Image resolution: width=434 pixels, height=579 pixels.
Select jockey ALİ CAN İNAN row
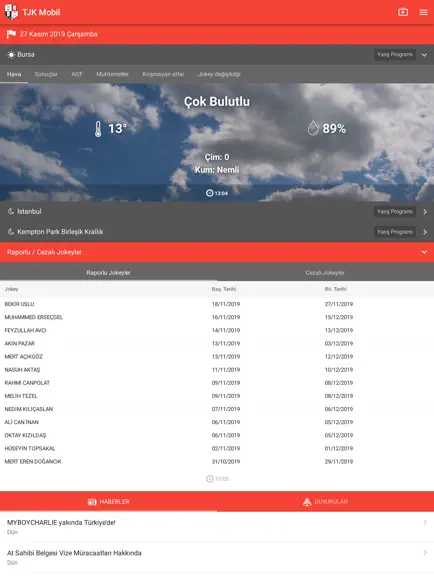[x=217, y=422]
